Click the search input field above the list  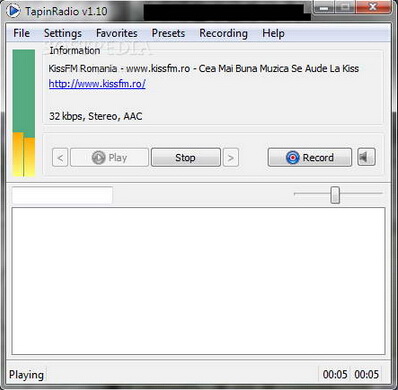[x=62, y=195]
